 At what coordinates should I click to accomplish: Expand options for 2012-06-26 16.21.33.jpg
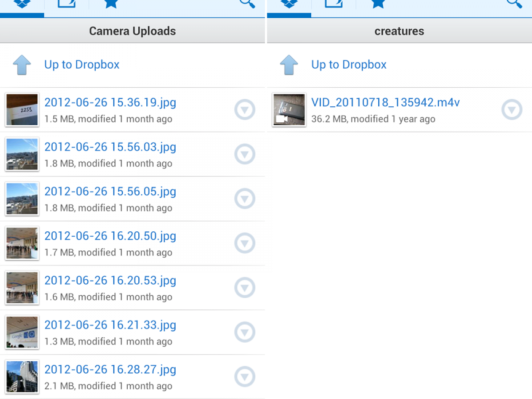point(245,332)
